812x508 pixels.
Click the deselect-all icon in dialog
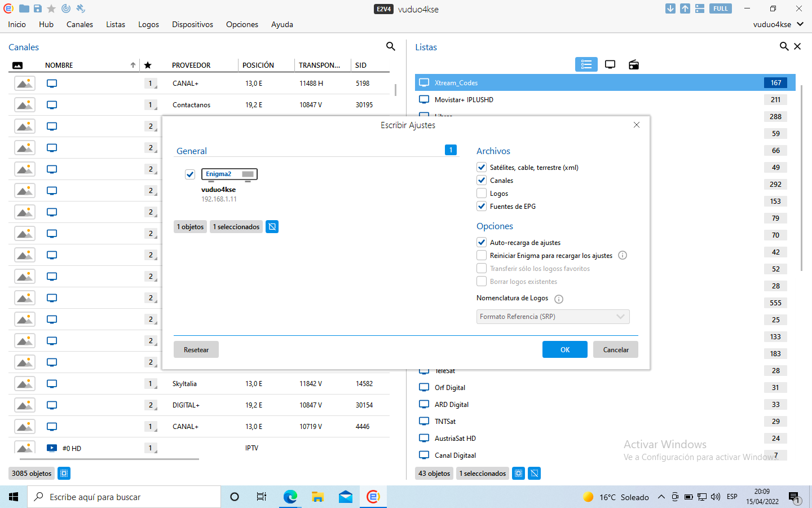click(x=272, y=227)
